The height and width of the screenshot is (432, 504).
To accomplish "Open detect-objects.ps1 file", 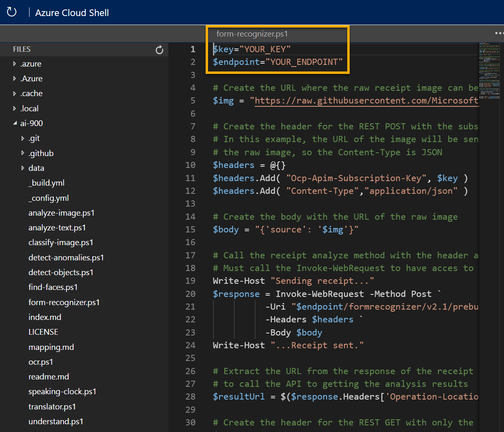I will pos(61,272).
